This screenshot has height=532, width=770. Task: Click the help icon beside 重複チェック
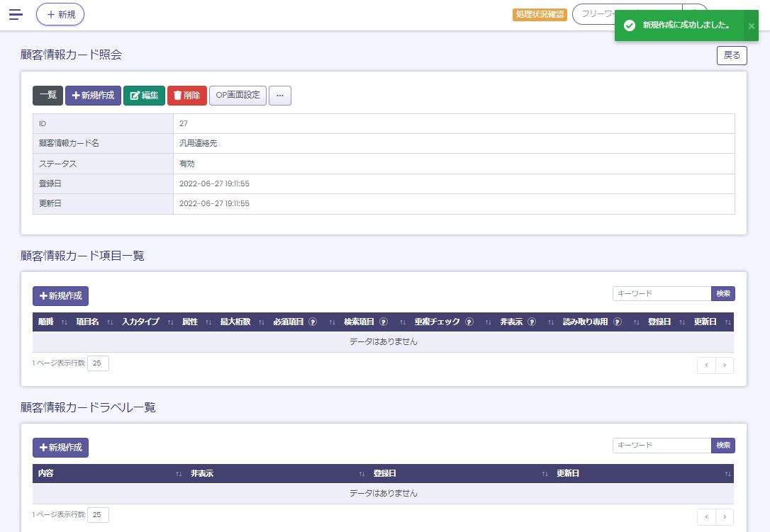click(x=469, y=322)
